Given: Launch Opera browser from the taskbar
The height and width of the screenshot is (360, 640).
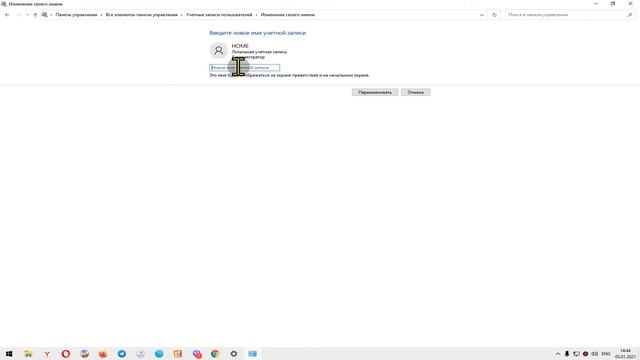Looking at the screenshot, I should 66,353.
